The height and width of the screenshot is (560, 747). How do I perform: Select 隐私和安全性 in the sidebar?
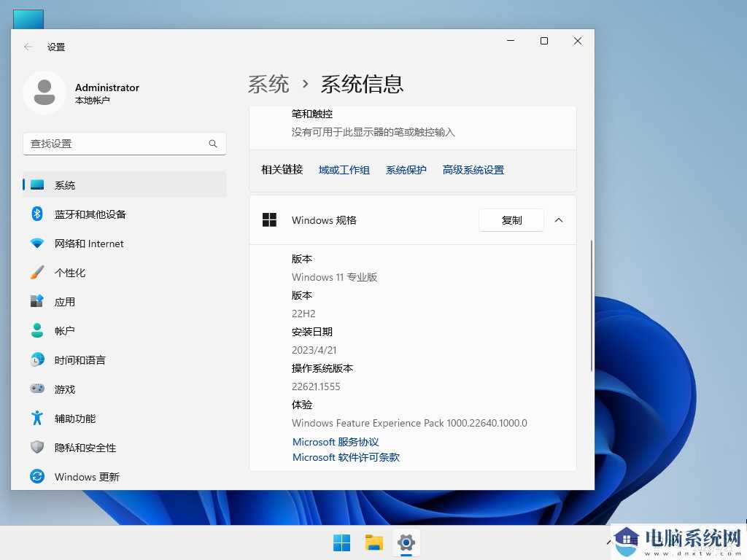click(124, 447)
